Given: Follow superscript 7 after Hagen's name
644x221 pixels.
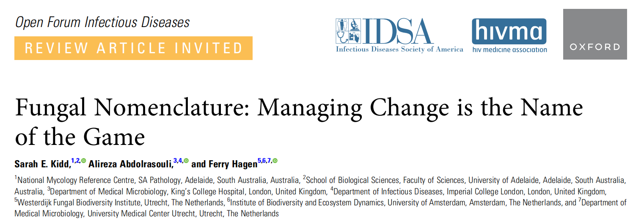Looking at the screenshot, I should coord(269,161).
